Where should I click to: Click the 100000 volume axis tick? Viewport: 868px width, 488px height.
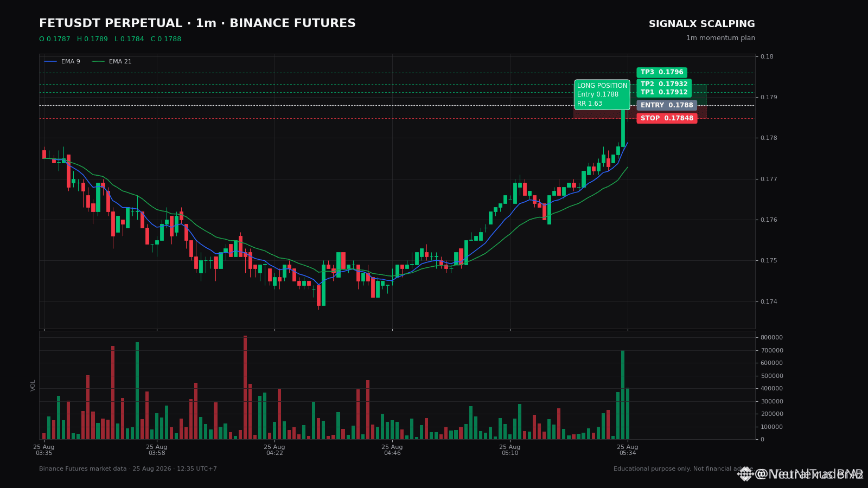click(x=771, y=427)
